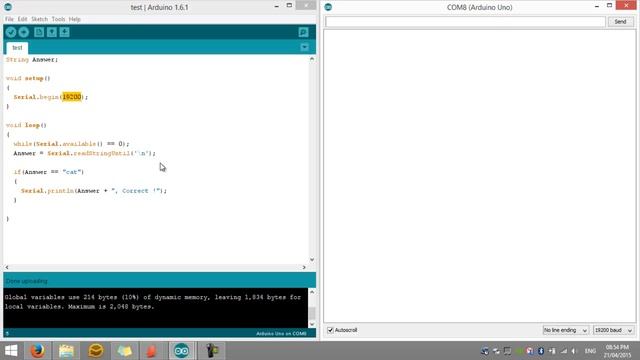
Task: Open the File menu
Action: [9, 19]
